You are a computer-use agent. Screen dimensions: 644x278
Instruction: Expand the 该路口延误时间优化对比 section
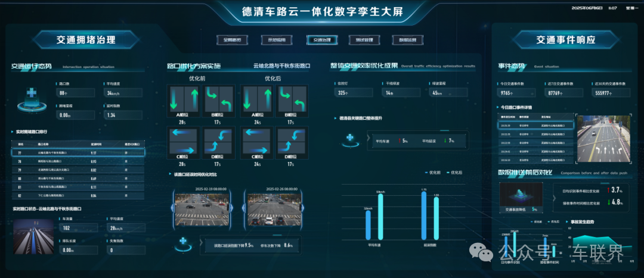pos(171,174)
